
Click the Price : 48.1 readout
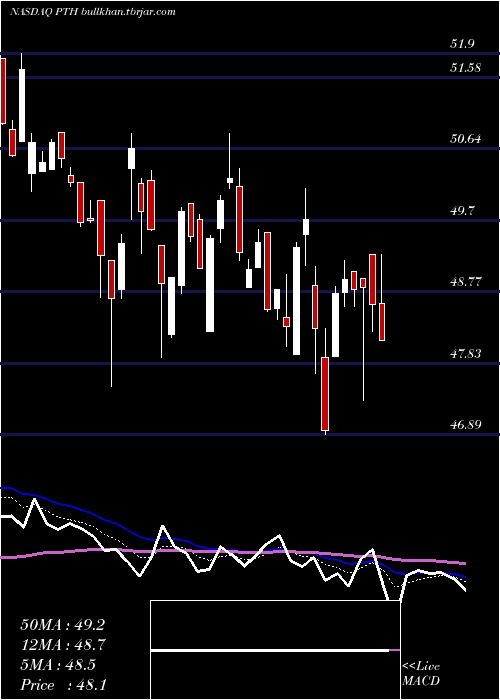coord(63,684)
